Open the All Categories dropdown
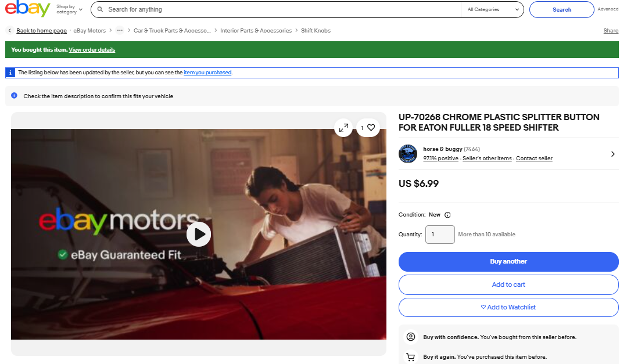Screen dimensions: 627x364 [493, 10]
